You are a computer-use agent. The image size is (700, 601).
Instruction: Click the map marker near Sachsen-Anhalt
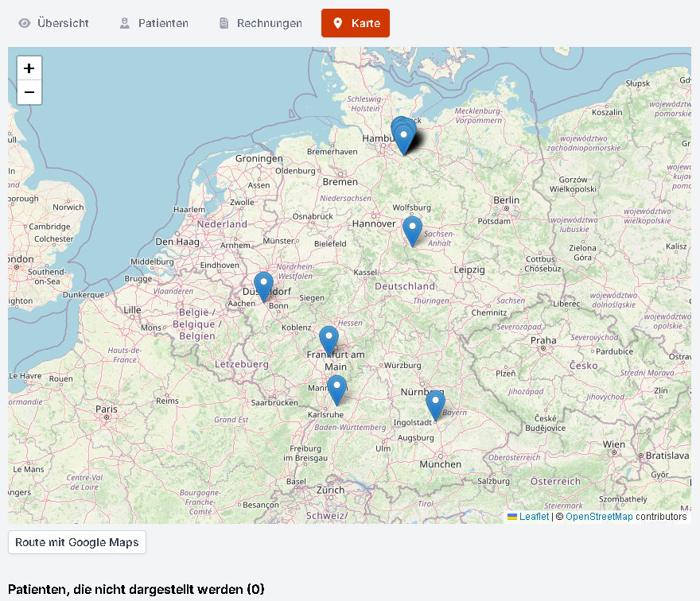click(x=413, y=232)
